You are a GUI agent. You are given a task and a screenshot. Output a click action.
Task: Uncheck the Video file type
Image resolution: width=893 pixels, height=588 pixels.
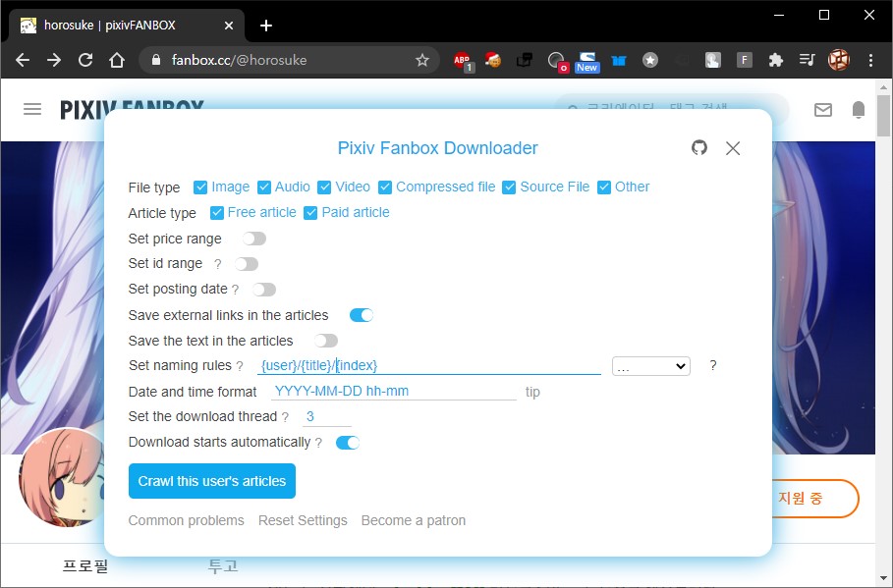coord(324,187)
